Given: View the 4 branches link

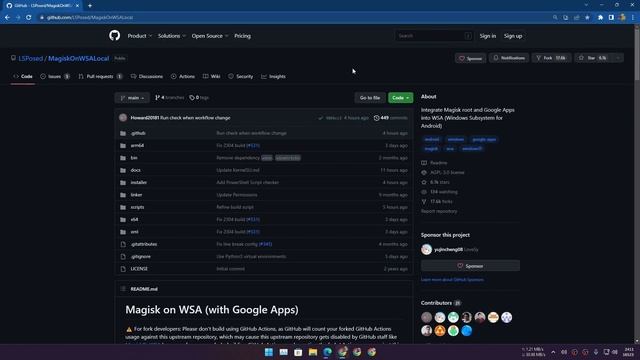Looking at the screenshot, I should tap(169, 98).
